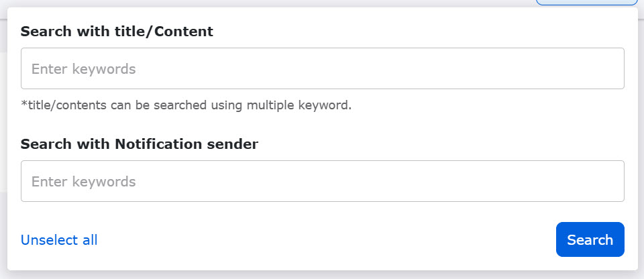Click the 'Search with Notification sender' label
The height and width of the screenshot is (279, 644).
(x=140, y=144)
